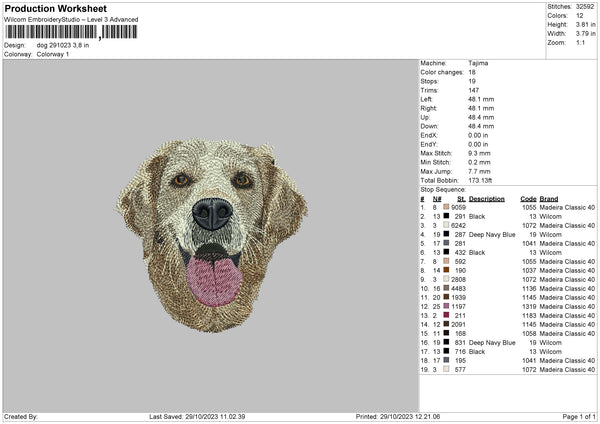Click the Colorway 1 label
600x424 pixels.
point(53,54)
